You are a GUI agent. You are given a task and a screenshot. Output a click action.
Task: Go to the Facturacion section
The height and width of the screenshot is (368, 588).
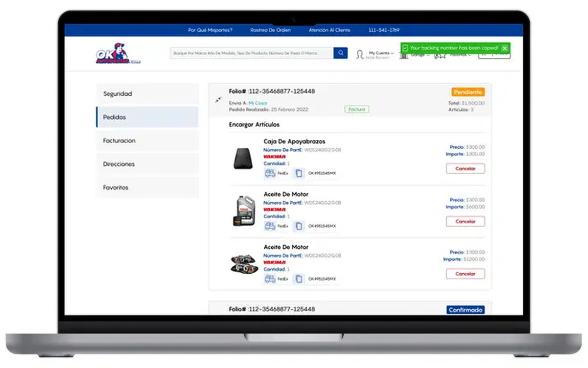tap(147, 140)
